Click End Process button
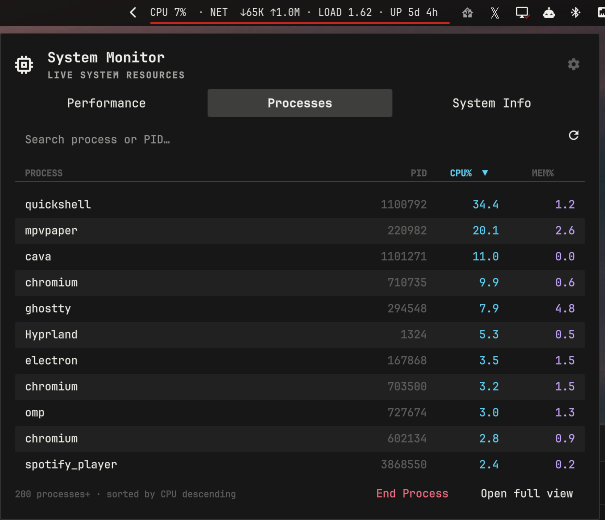This screenshot has height=520, width=605. click(412, 493)
